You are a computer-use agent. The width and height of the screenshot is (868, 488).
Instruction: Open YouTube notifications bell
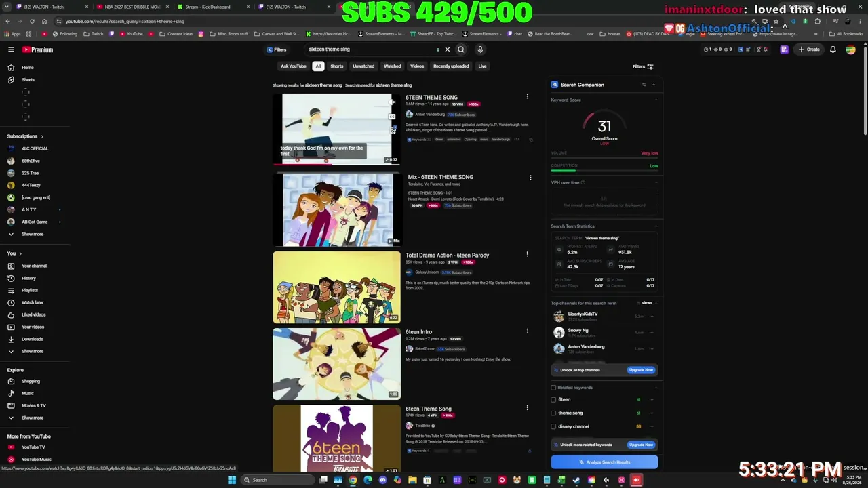point(833,49)
